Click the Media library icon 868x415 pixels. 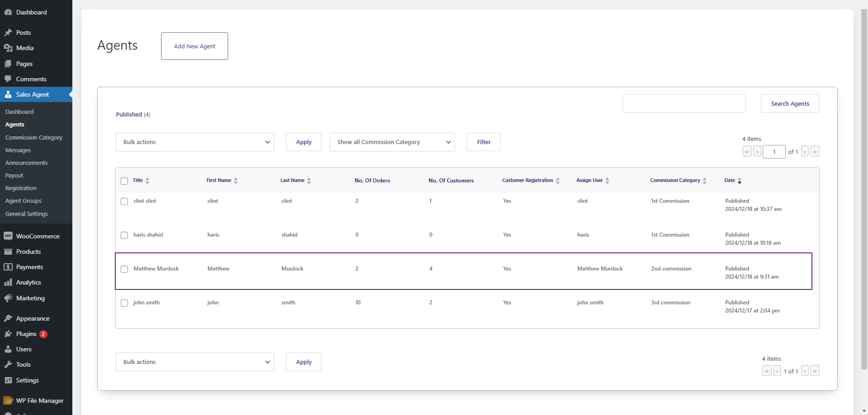(8, 48)
